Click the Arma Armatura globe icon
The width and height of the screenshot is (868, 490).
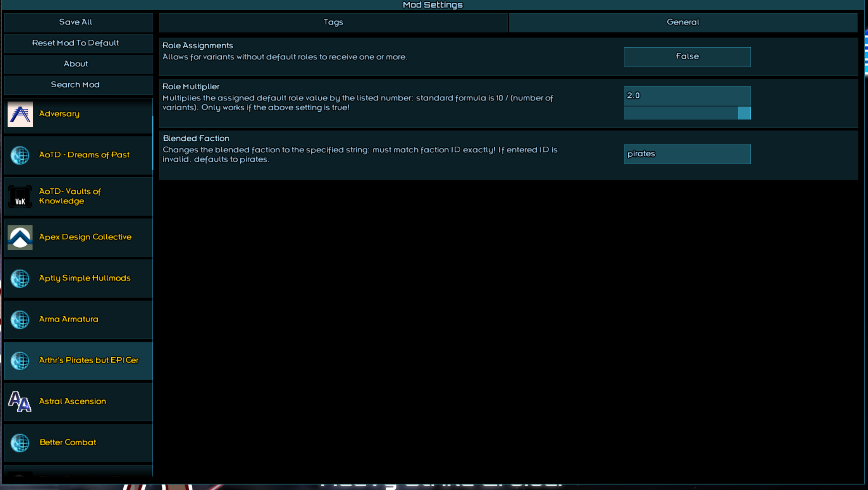pyautogui.click(x=20, y=320)
